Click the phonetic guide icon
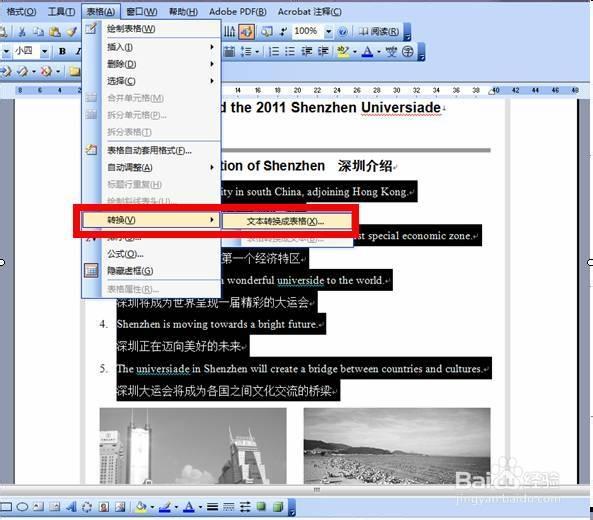The image size is (593, 520). (391, 51)
